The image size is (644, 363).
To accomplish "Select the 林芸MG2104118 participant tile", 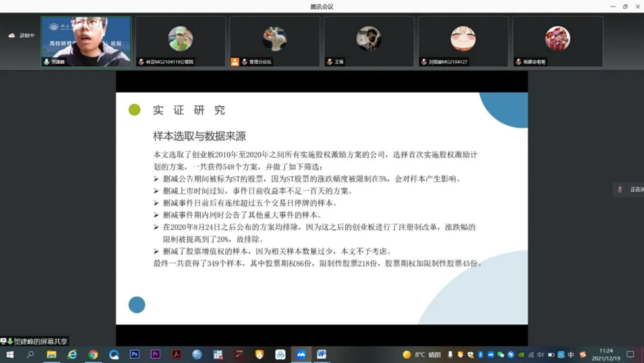I will pyautogui.click(x=180, y=41).
